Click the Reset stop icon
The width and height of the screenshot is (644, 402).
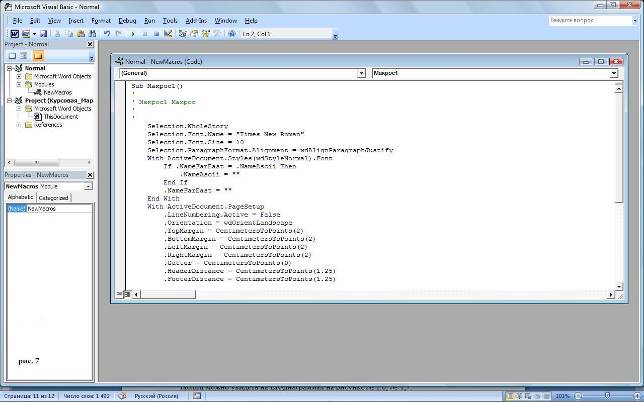156,34
